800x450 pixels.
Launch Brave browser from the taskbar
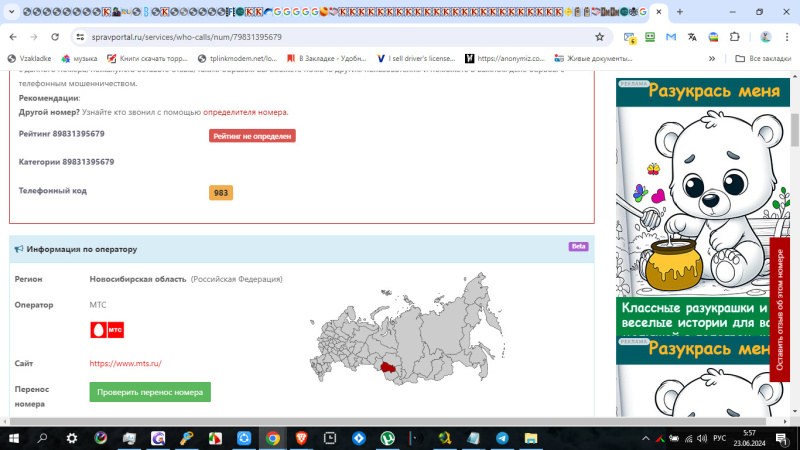(302, 438)
